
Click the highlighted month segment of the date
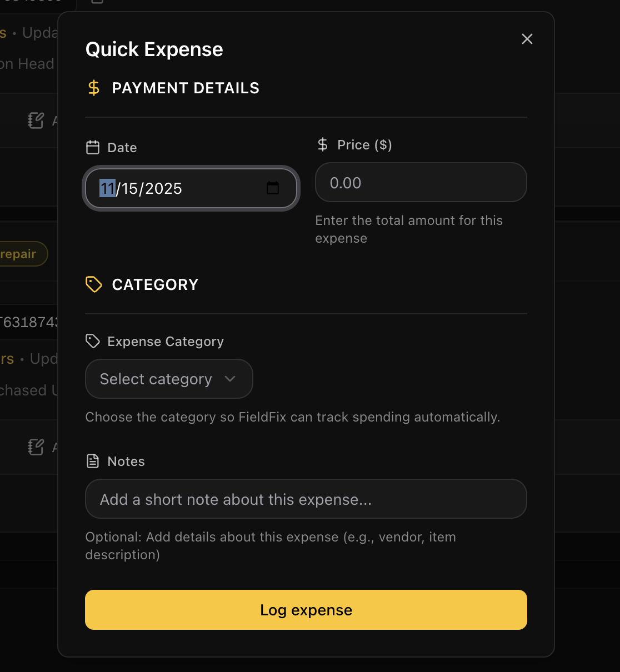[x=107, y=188]
